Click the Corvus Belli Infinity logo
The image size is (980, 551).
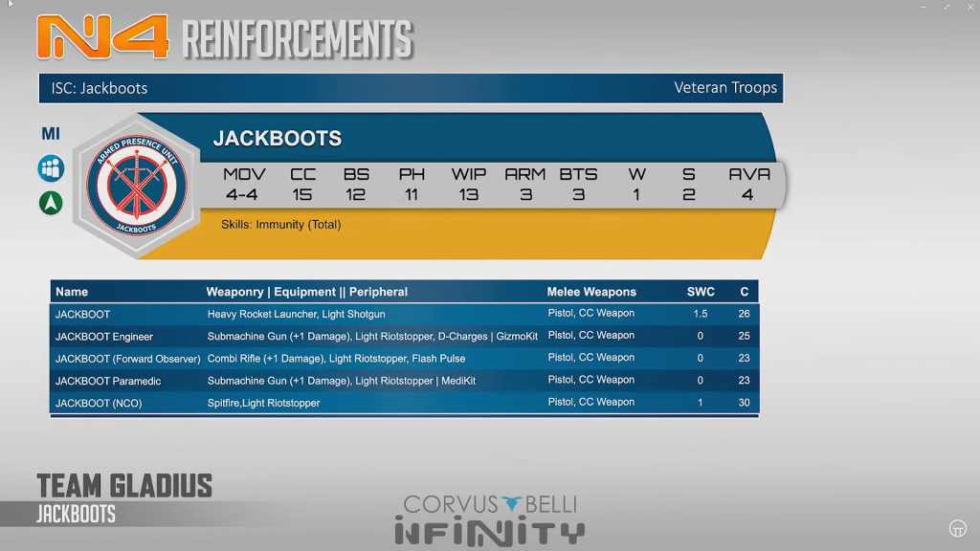click(490, 519)
